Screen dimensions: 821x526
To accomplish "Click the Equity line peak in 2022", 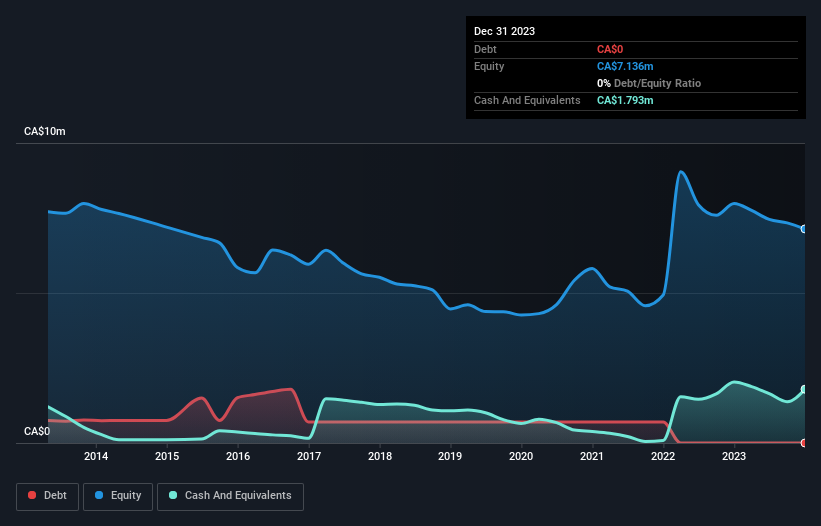I will pos(680,172).
